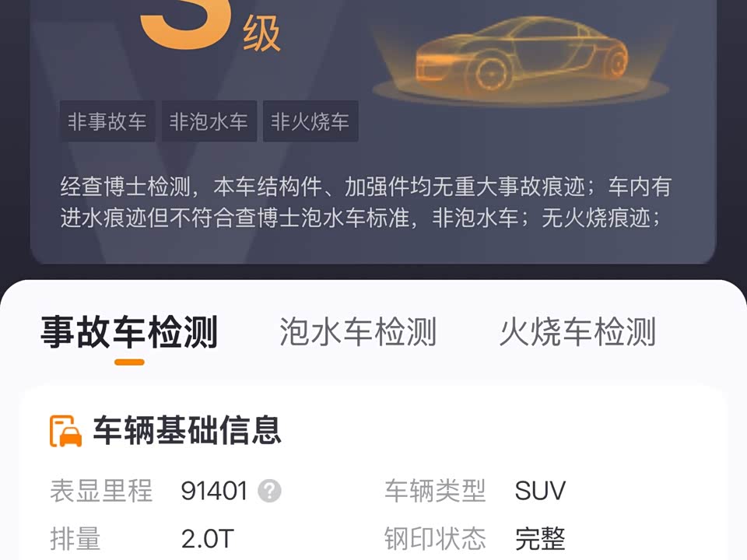Screen dimensions: 747x560
Task: Click the mileage value 91401
Action: pyautogui.click(x=215, y=491)
